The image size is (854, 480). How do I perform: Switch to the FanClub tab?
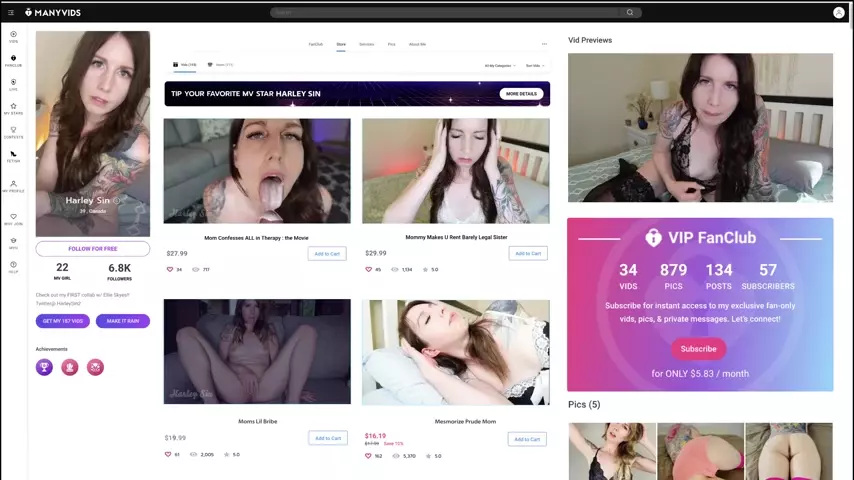(315, 44)
